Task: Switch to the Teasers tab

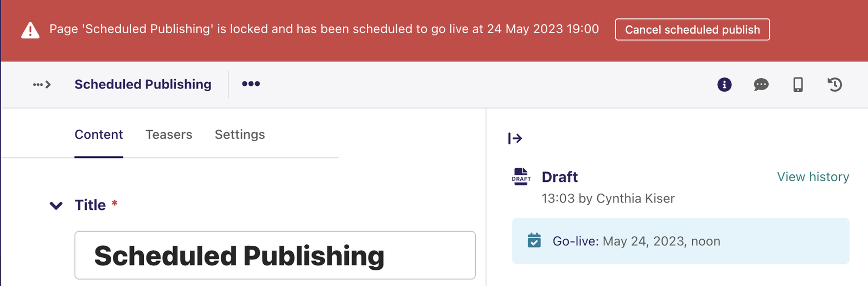Action: pos(169,135)
